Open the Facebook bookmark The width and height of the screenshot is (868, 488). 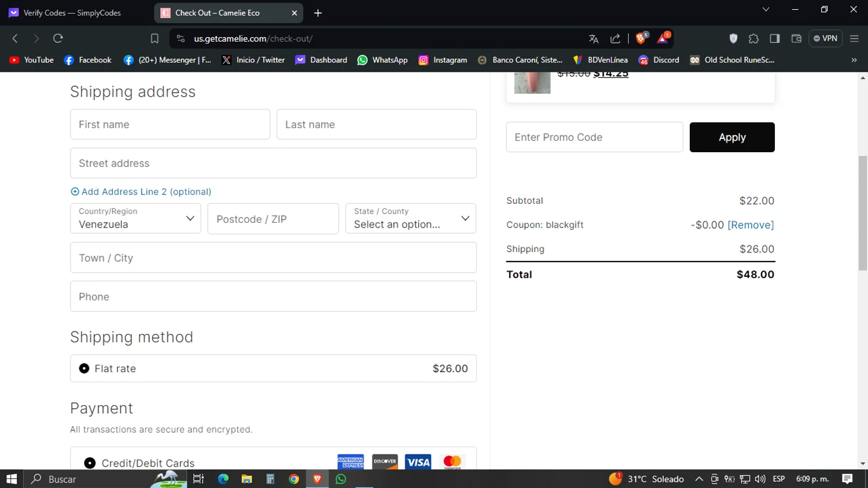[x=88, y=60]
